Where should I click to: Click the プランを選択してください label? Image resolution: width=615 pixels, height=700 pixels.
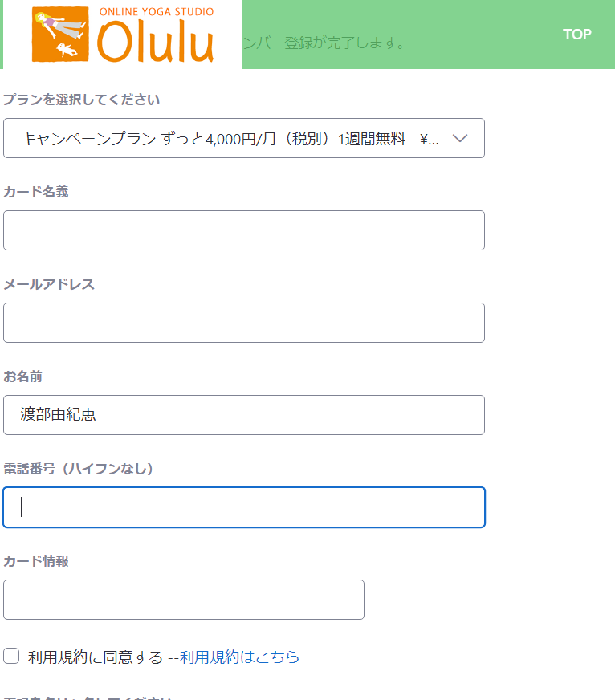(x=81, y=100)
